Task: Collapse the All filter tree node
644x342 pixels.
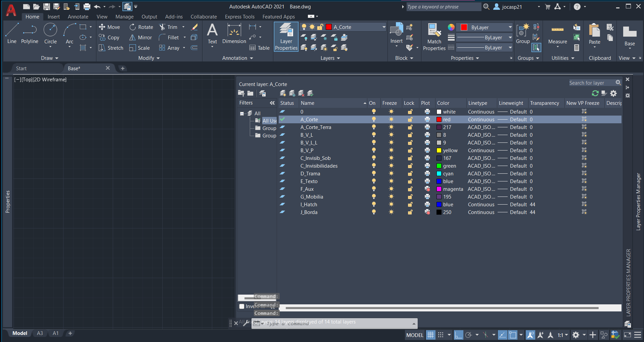Action: pos(242,114)
